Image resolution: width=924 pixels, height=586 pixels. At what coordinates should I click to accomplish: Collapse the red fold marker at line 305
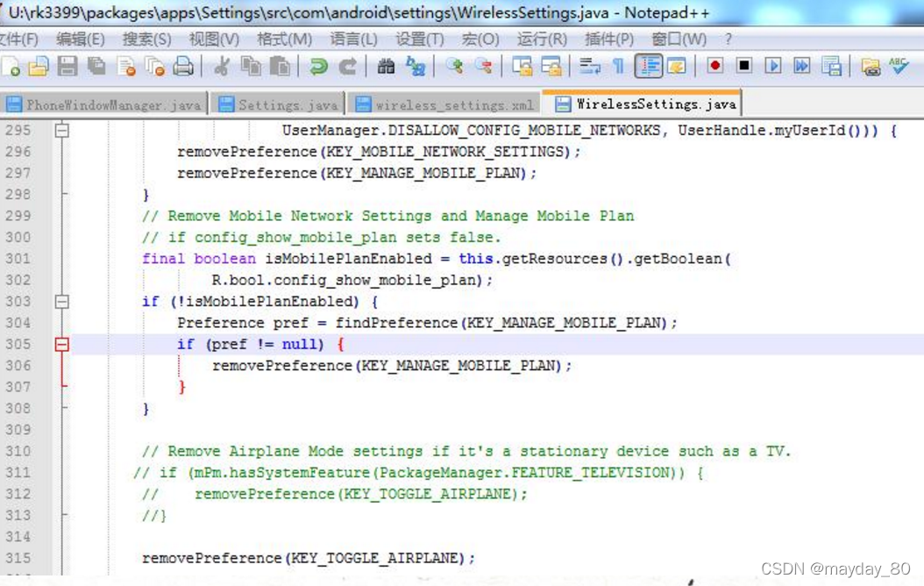coord(62,344)
